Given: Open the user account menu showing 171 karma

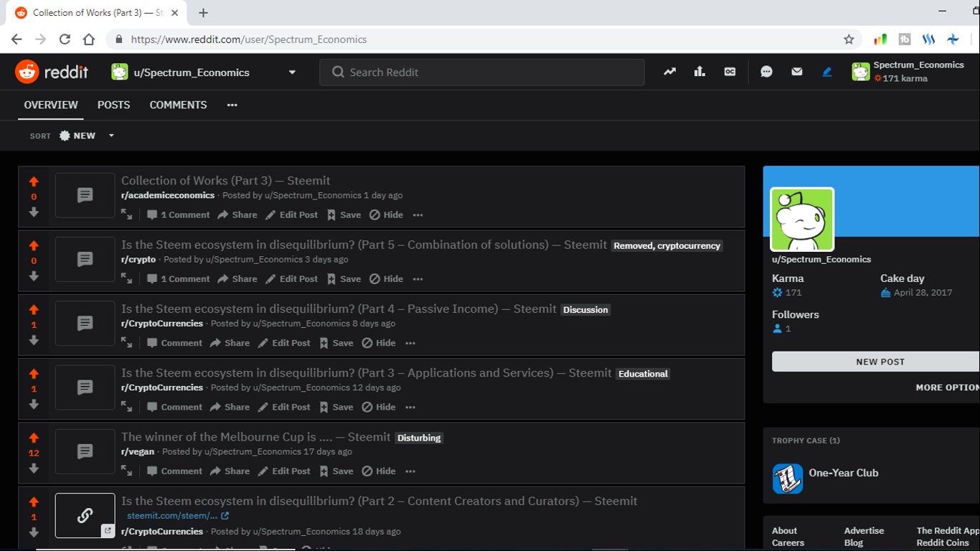Looking at the screenshot, I should pyautogui.click(x=908, y=72).
